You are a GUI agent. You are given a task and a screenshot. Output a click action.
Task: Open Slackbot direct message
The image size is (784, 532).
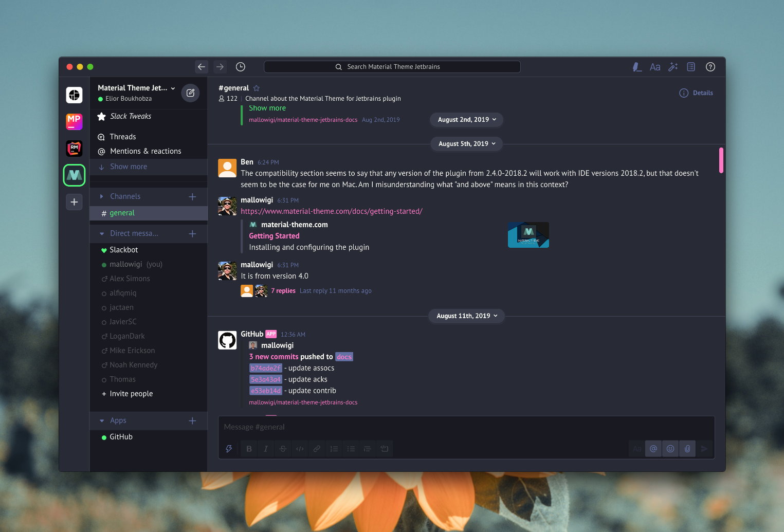point(149,250)
